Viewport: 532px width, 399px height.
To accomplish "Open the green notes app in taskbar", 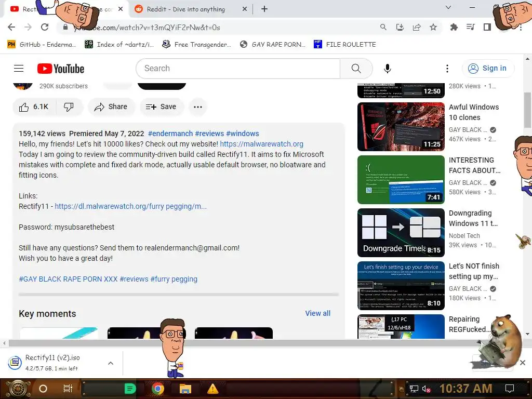I will (x=130, y=389).
